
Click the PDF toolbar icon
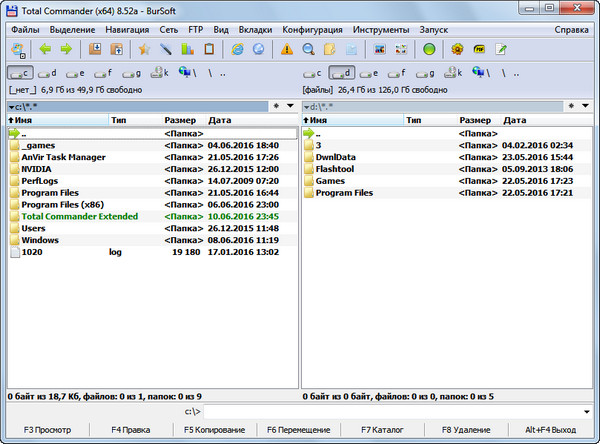click(x=479, y=49)
